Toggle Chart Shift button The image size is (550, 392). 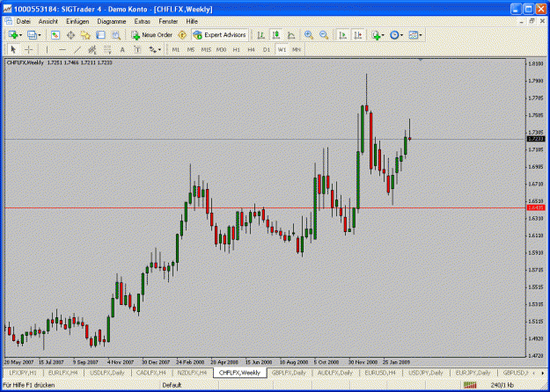(358, 35)
